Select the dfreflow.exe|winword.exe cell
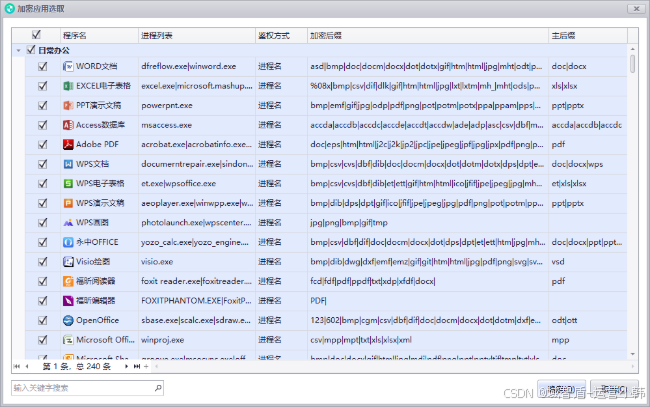Screen dimensions: 650x407 (197, 66)
